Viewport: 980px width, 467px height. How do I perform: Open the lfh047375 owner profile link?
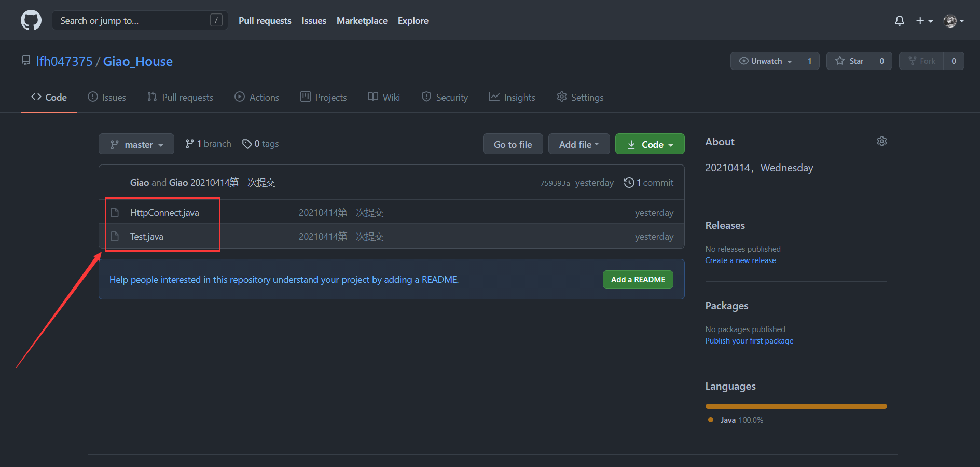click(64, 61)
